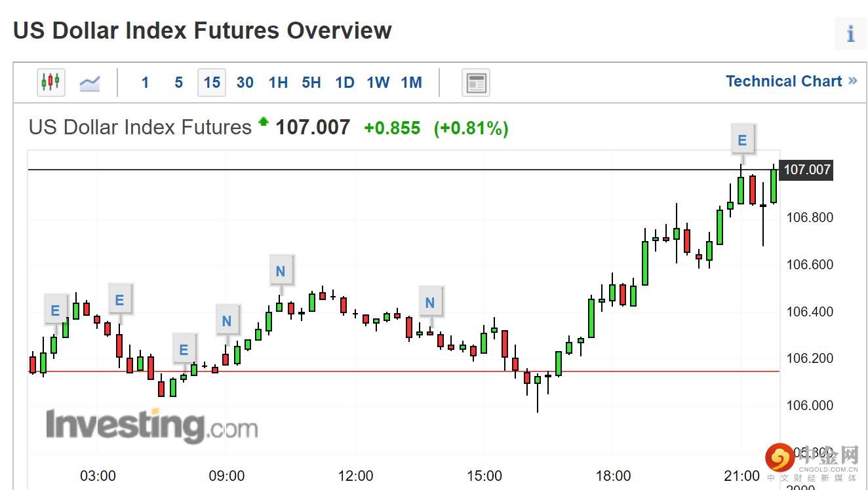Choose the 1W timeframe
This screenshot has width=868, height=490.
378,83
